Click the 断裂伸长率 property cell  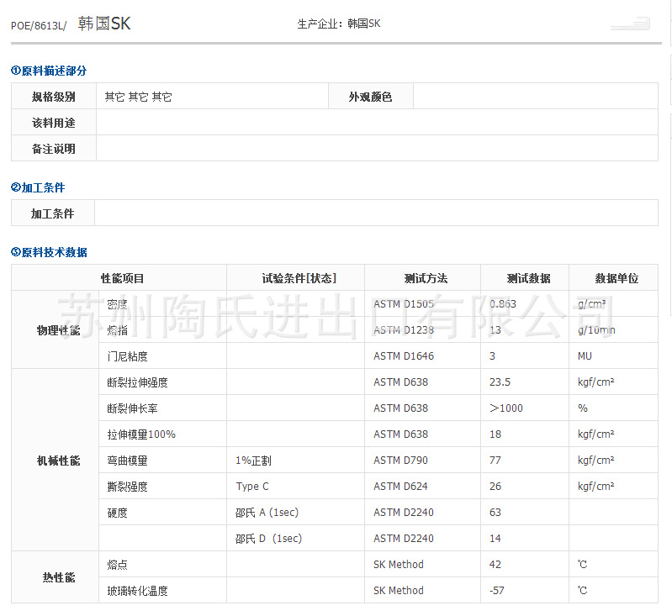tap(163, 408)
